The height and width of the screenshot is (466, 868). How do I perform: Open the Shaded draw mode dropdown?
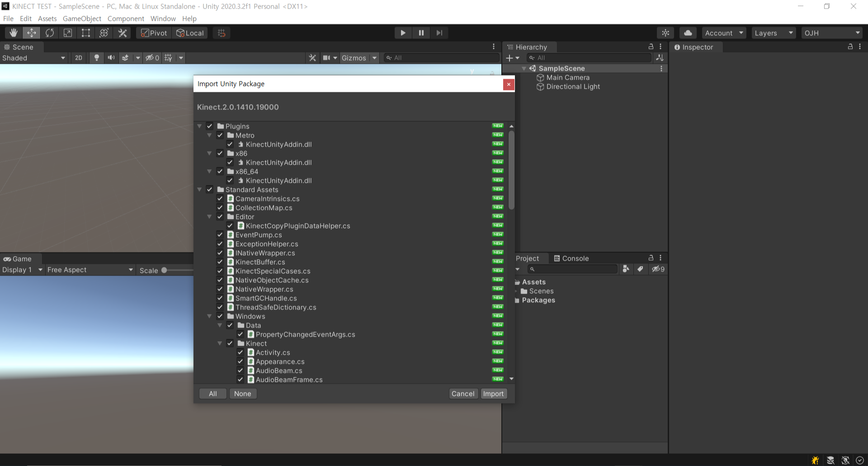(34, 58)
